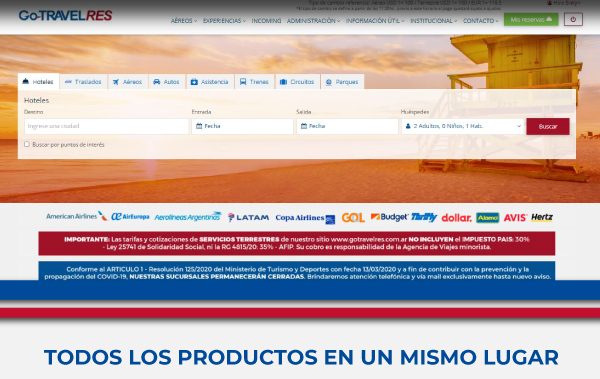Open the Aéreos airplane tab
The width and height of the screenshot is (600, 379).
click(x=127, y=82)
